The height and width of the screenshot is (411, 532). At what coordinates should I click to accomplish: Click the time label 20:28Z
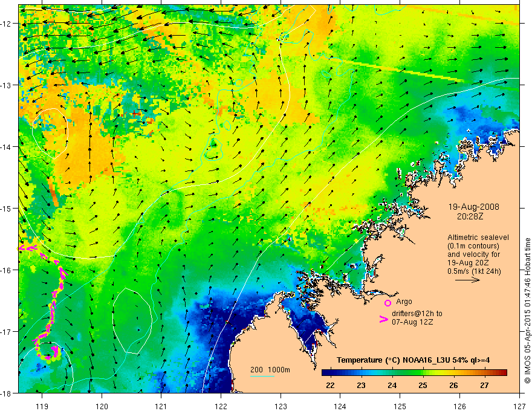470,216
